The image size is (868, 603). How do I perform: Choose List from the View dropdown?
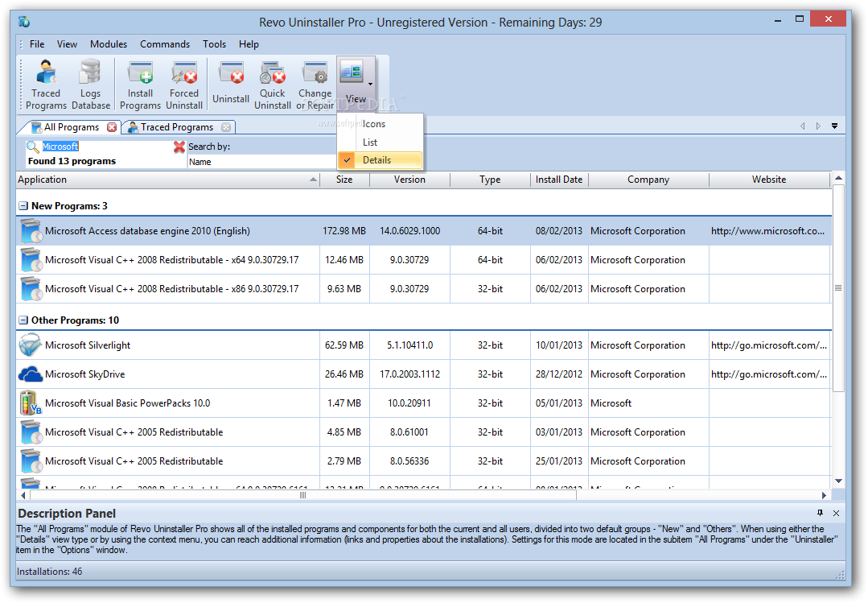click(x=380, y=142)
